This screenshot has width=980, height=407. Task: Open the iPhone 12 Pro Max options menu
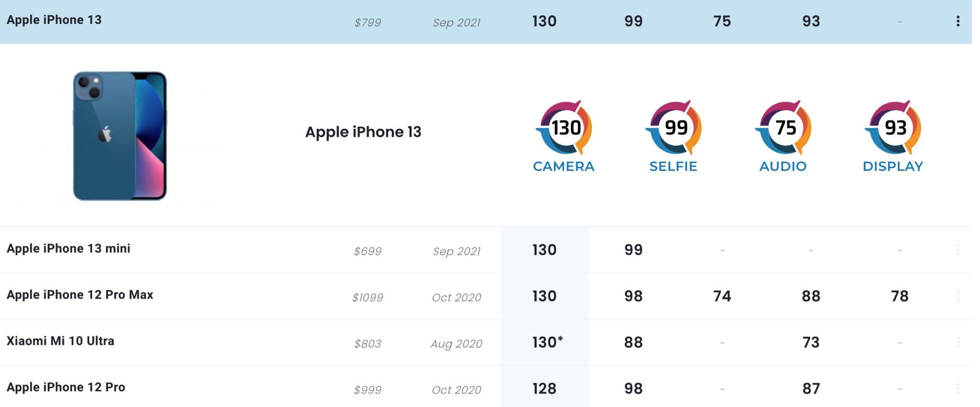[x=958, y=296]
